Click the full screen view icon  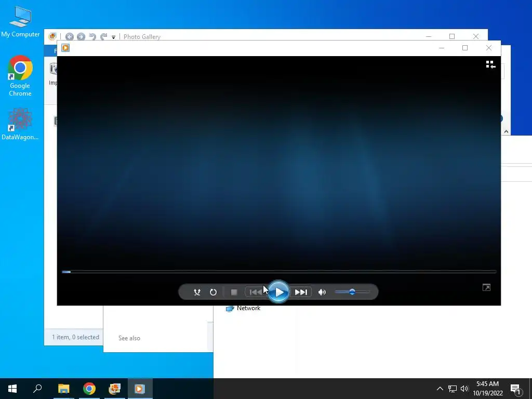pyautogui.click(x=486, y=288)
